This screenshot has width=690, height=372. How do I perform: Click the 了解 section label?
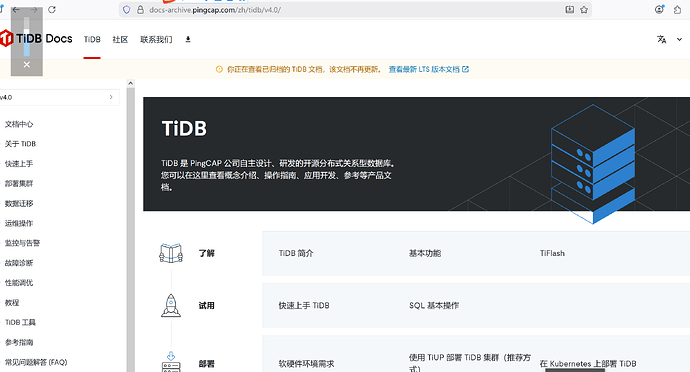pyautogui.click(x=206, y=253)
